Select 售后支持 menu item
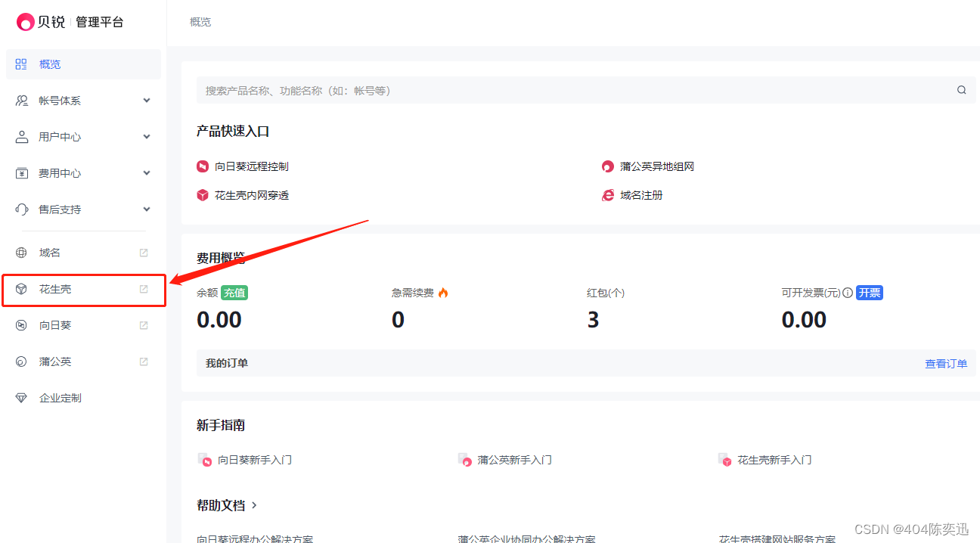This screenshot has width=980, height=543. pyautogui.click(x=83, y=209)
